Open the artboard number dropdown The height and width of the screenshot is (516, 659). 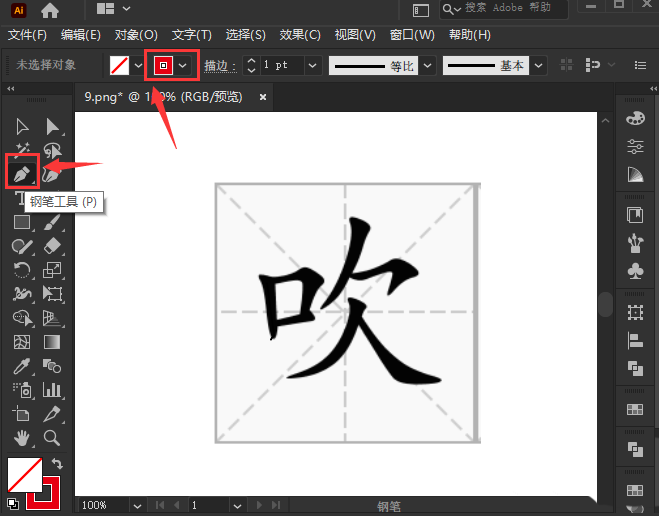237,505
